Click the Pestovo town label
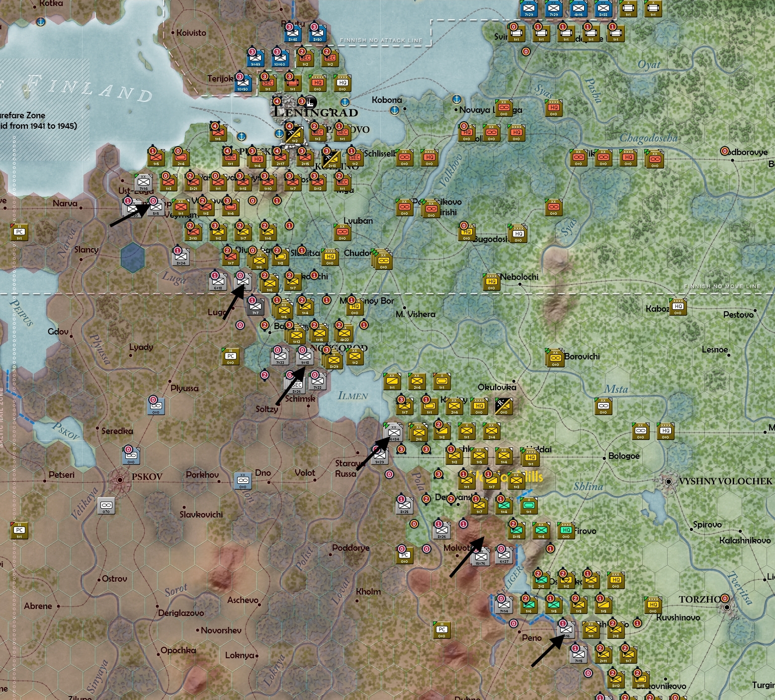This screenshot has width=775, height=700. pyautogui.click(x=738, y=315)
